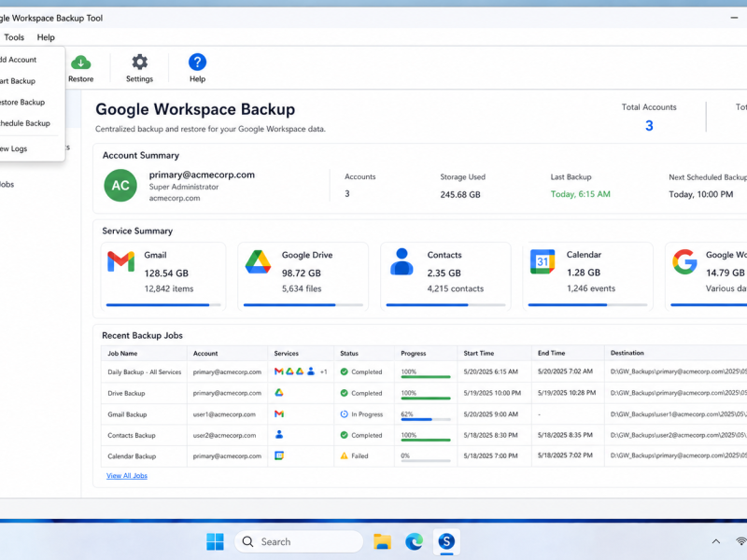747x560 pixels.
Task: Click 'Today, 6:15 AM' last backup value
Action: pos(580,194)
